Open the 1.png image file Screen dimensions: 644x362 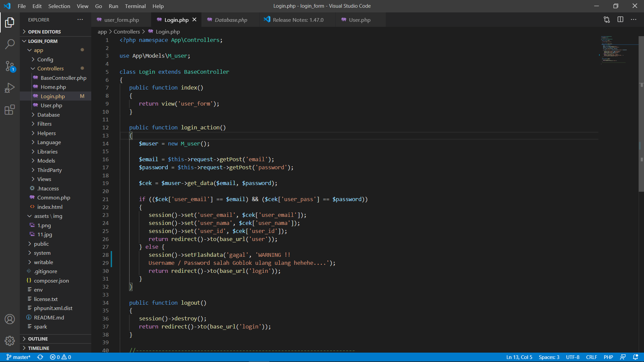[x=55, y=225]
